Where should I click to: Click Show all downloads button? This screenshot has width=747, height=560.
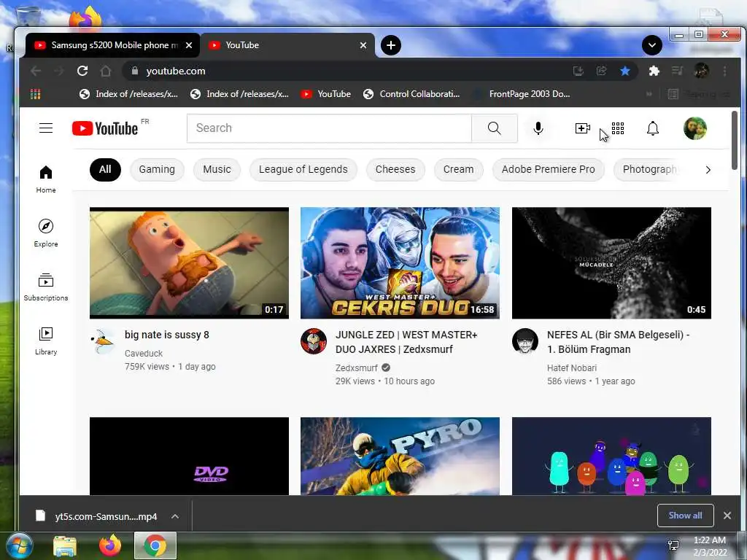685,516
